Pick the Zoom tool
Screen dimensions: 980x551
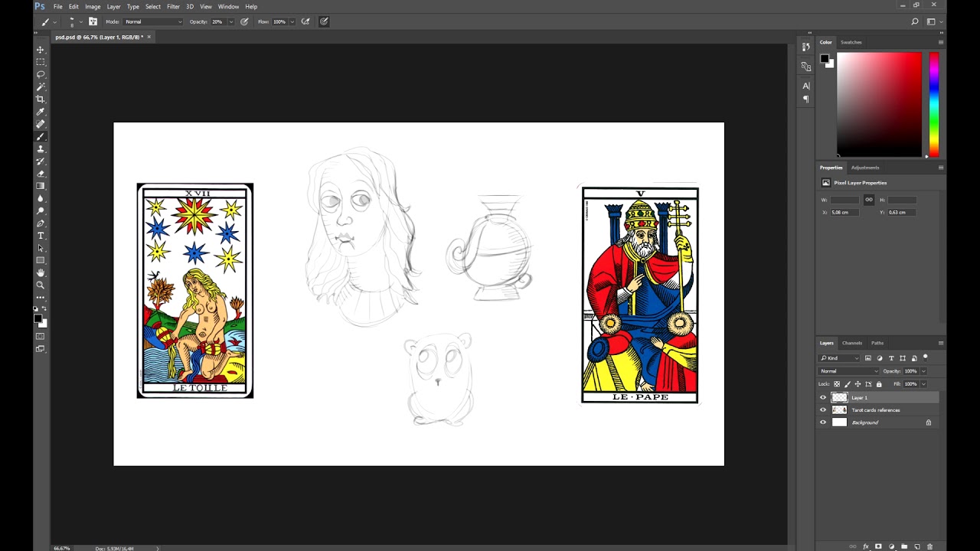41,285
